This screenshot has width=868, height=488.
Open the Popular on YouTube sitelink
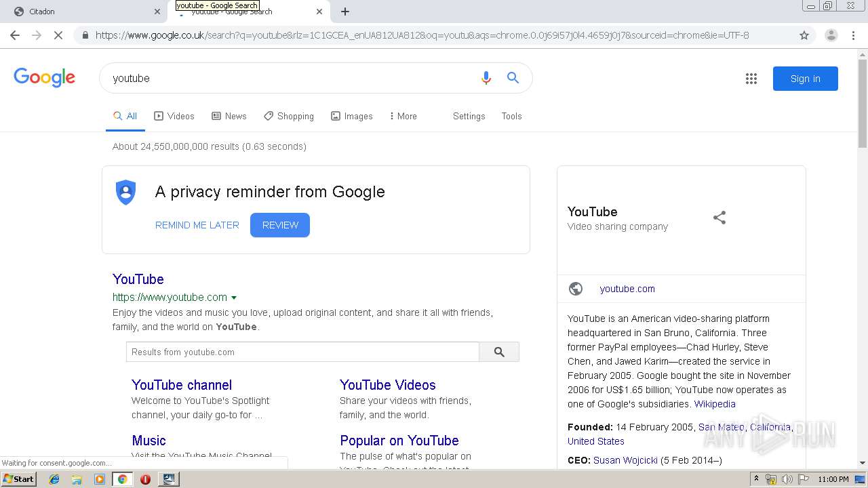point(399,441)
